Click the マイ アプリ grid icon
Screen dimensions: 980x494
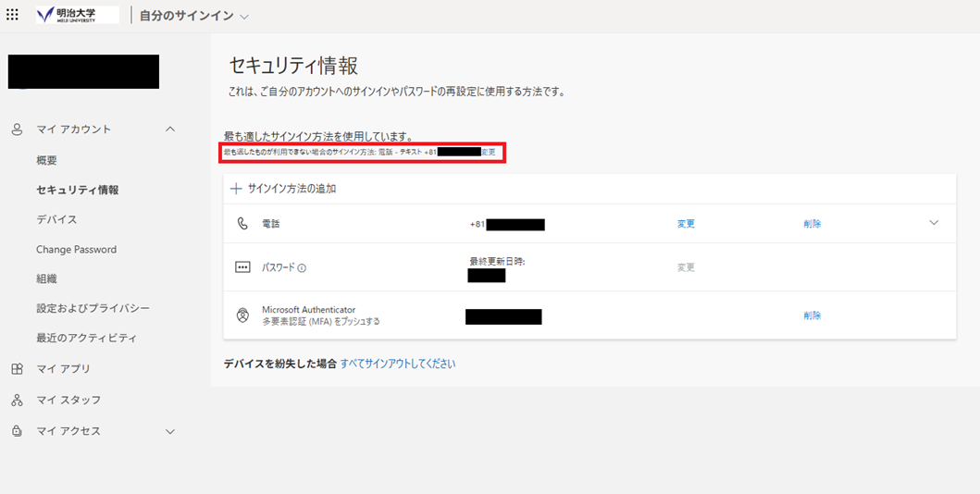tap(17, 369)
